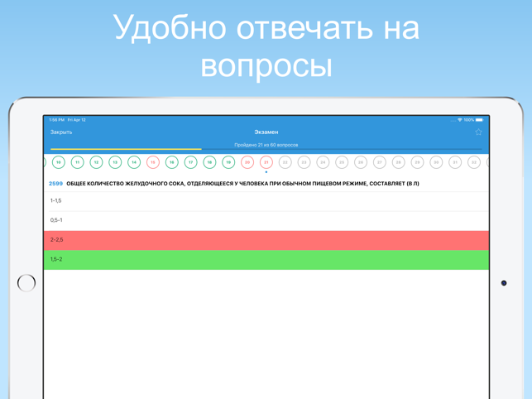Choose answer option 1–1,5
The height and width of the screenshot is (399, 532).
point(266,201)
